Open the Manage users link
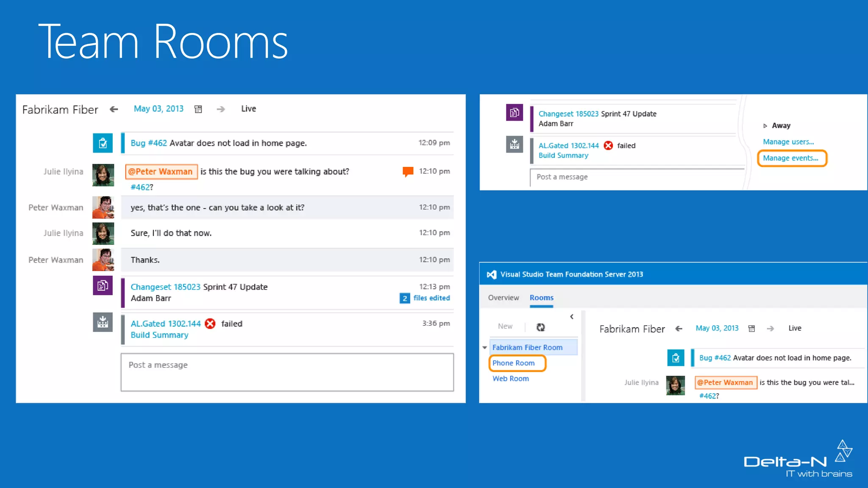The image size is (868, 488). coord(788,142)
